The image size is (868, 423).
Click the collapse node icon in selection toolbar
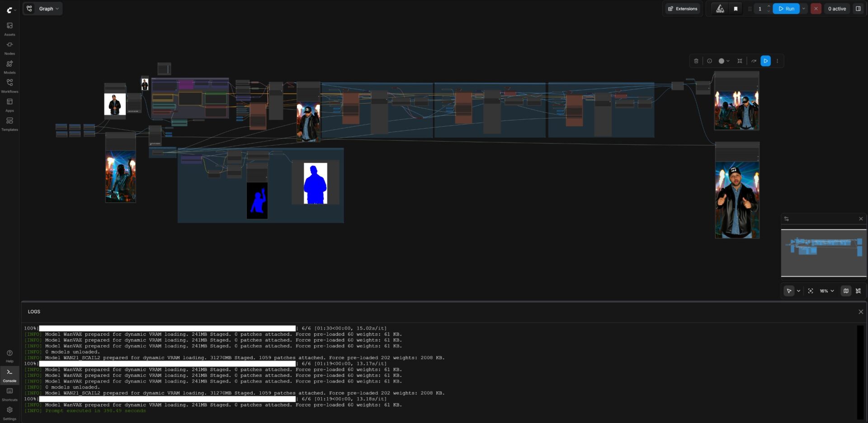click(x=740, y=61)
